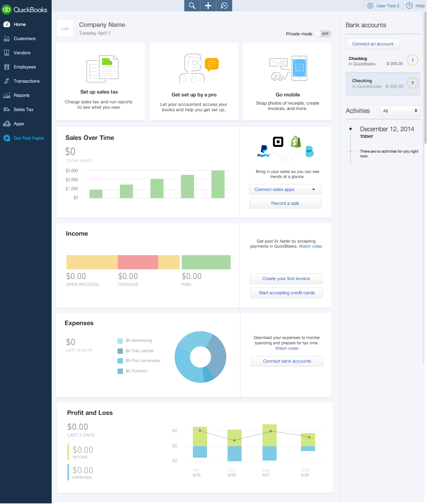Click the plus create-new icon

pos(208,6)
